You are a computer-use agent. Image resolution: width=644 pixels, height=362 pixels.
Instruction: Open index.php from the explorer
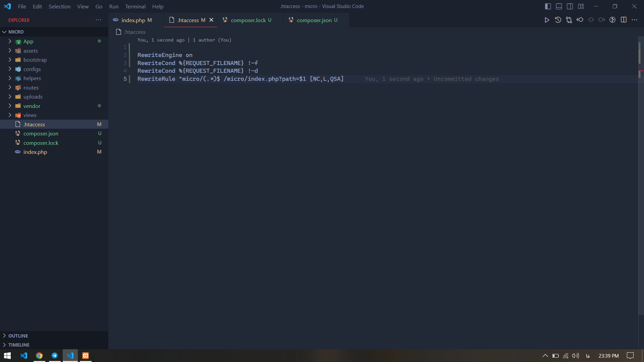(54, 152)
